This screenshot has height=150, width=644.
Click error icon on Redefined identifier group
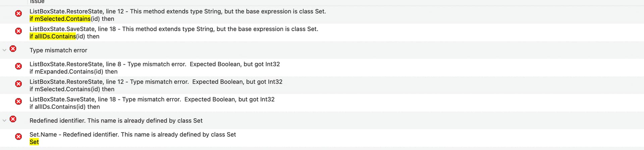(13, 119)
